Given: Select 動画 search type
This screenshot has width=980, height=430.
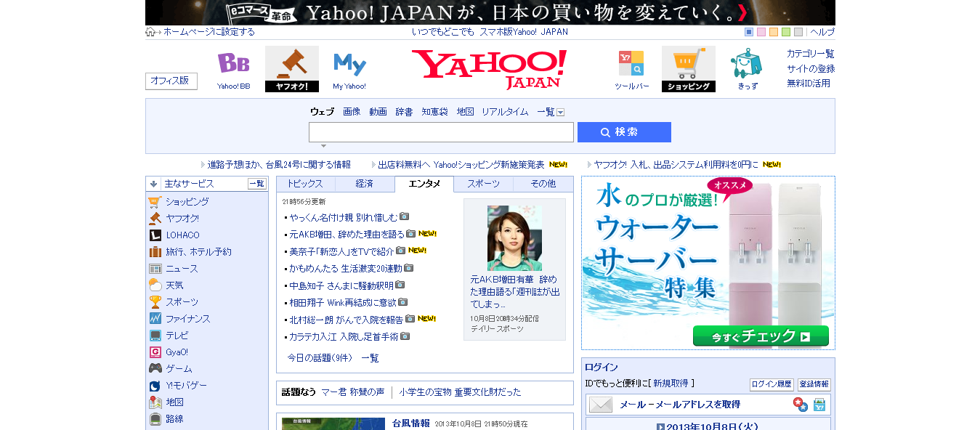Looking at the screenshot, I should [x=378, y=112].
